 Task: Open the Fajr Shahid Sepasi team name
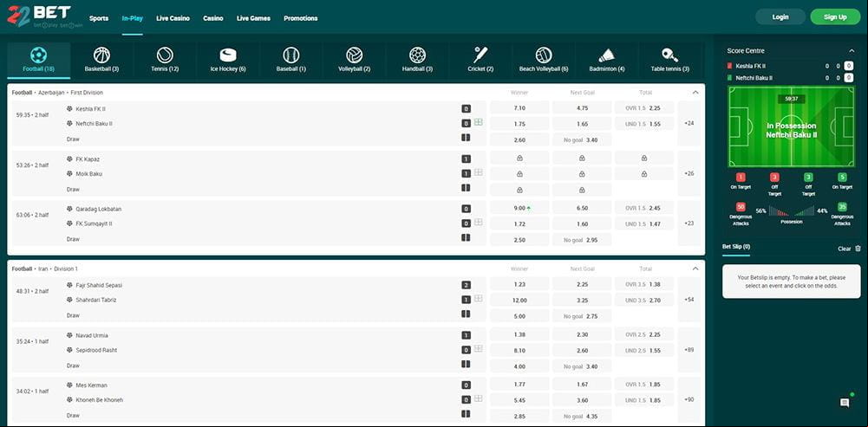(99, 286)
